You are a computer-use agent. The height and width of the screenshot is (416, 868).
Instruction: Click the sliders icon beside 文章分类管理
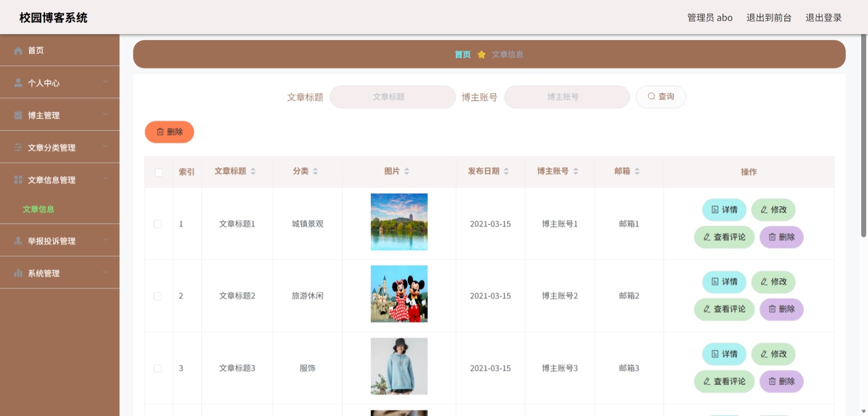[18, 147]
